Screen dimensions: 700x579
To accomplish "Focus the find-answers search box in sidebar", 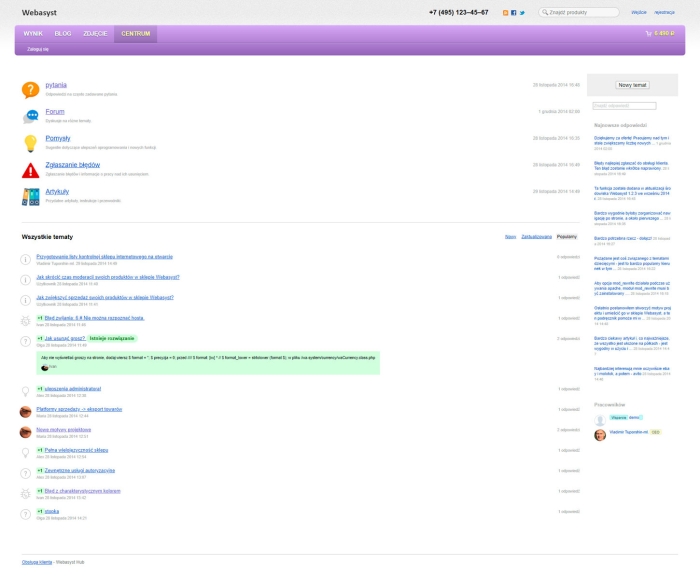I will [624, 105].
